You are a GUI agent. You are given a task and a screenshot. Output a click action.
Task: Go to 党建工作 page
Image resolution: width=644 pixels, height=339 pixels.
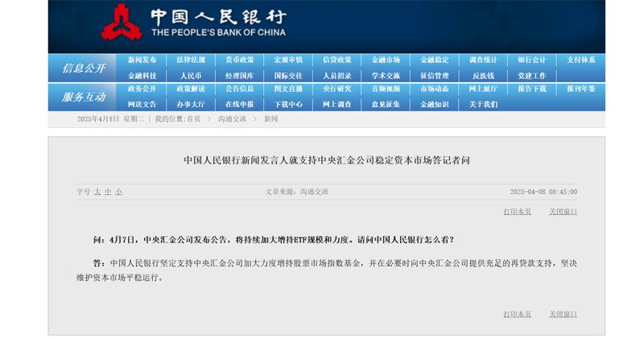tap(532, 76)
